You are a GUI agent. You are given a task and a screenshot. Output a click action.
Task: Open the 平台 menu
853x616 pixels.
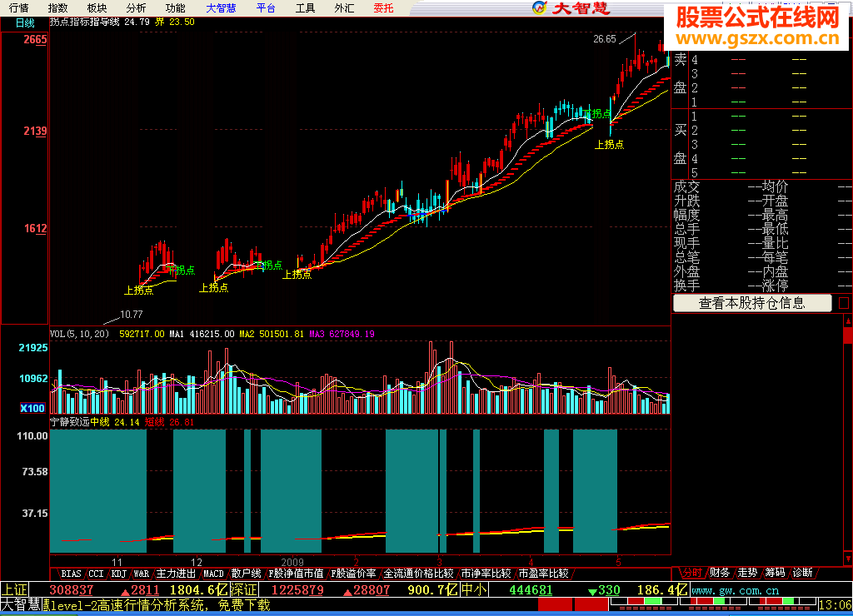tap(266, 8)
